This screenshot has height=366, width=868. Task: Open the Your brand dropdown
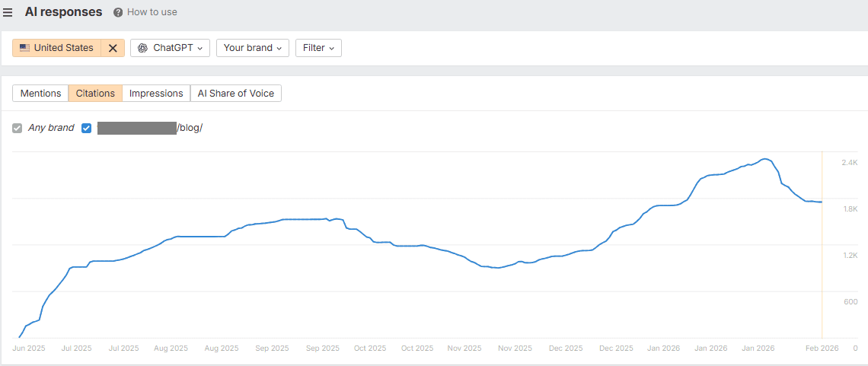click(x=253, y=48)
